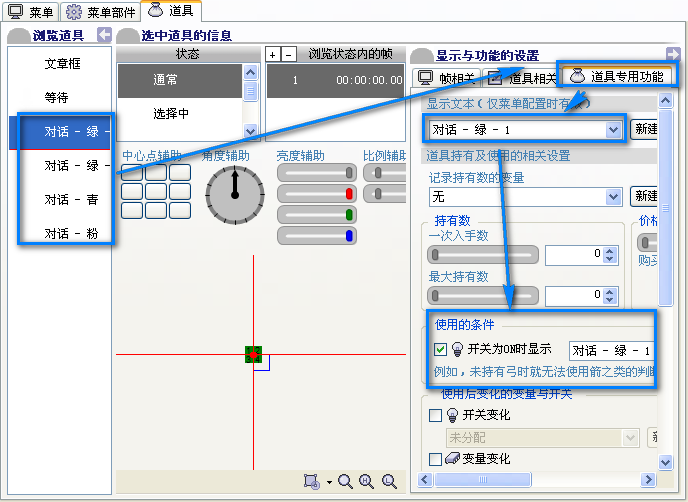This screenshot has width=688, height=502.
Task: Click the H magnifier zoom icon
Action: click(x=366, y=481)
